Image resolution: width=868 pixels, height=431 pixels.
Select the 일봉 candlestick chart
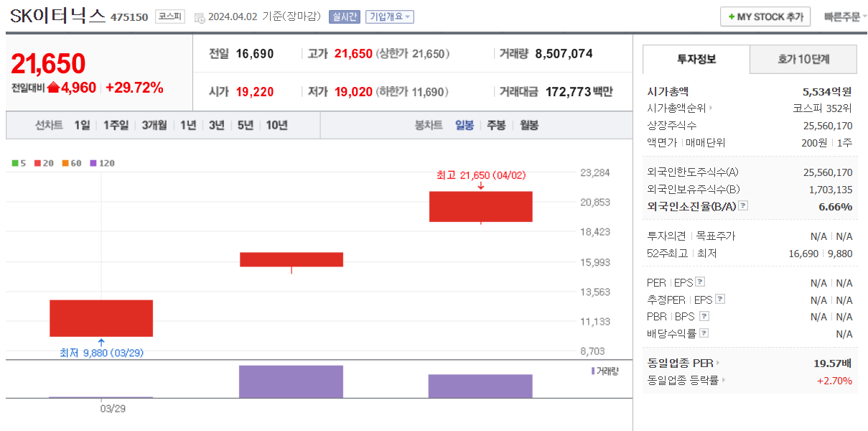(465, 125)
